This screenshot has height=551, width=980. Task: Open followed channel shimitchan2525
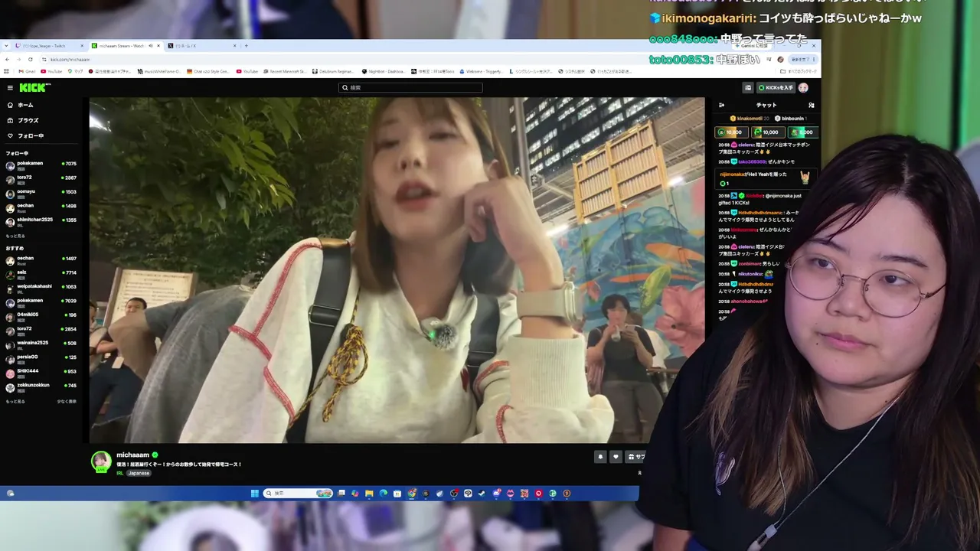click(41, 220)
